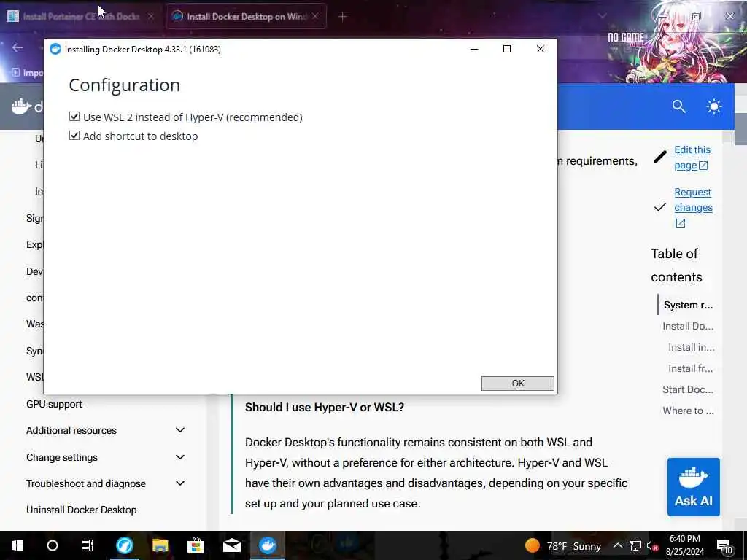Open notification center icon
Screen dimensions: 747x560
[x=724, y=545]
